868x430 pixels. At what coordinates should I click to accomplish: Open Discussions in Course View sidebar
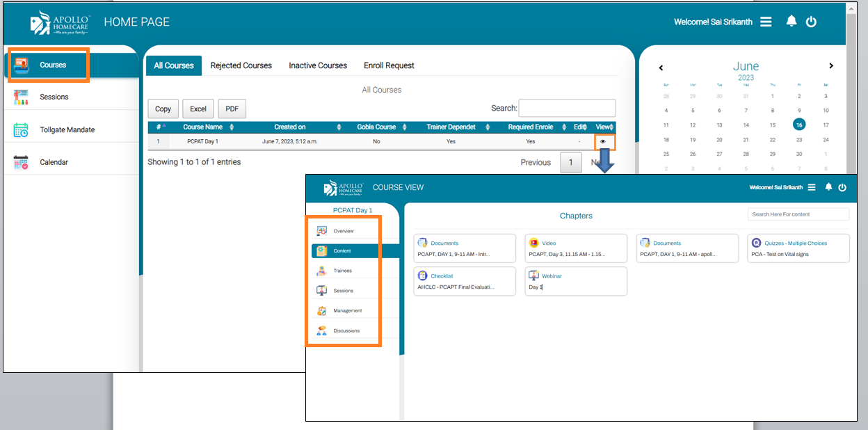pos(346,331)
